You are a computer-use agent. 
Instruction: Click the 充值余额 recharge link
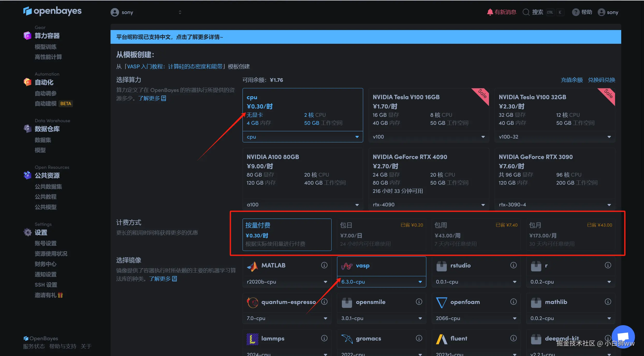click(x=572, y=80)
